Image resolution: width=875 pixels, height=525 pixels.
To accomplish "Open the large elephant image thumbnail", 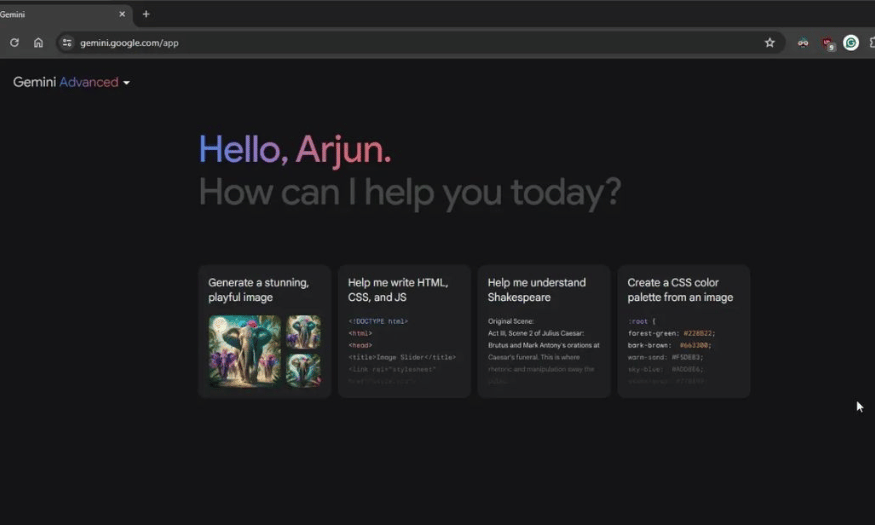I will 244,351.
